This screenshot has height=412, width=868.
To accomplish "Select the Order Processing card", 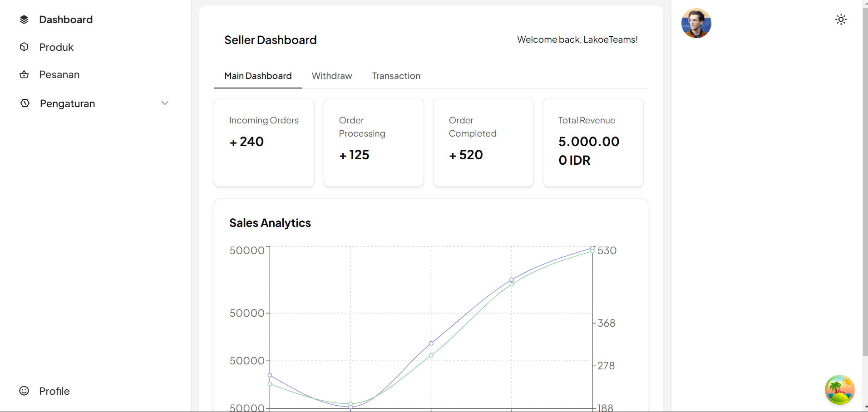I will tap(374, 142).
